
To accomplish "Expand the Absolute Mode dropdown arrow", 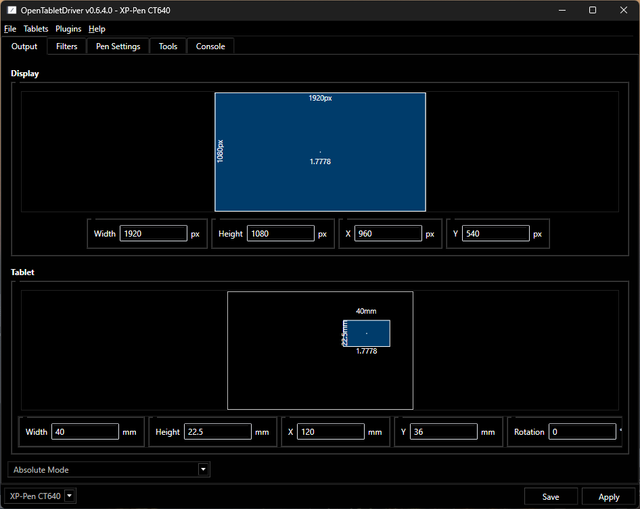I will [203, 469].
